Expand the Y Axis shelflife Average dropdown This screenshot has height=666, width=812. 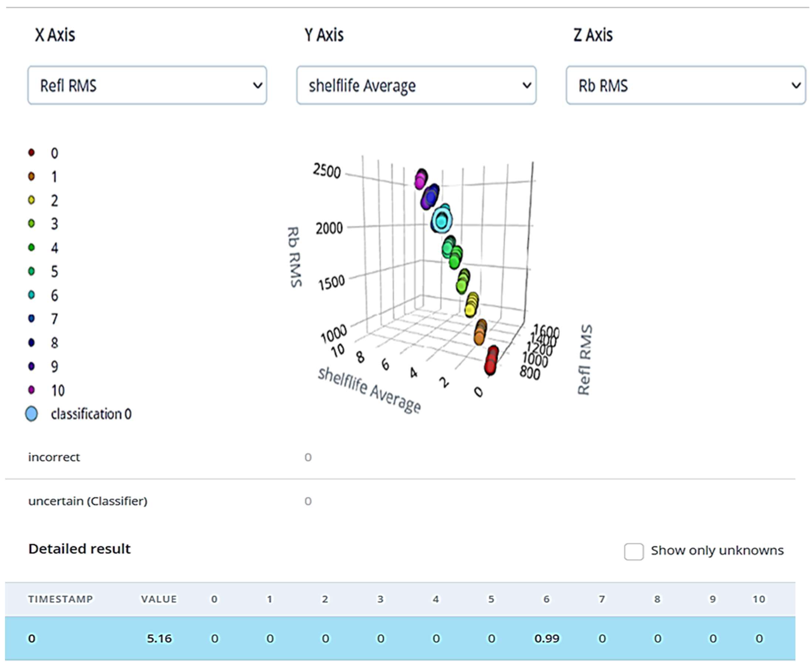coord(416,85)
